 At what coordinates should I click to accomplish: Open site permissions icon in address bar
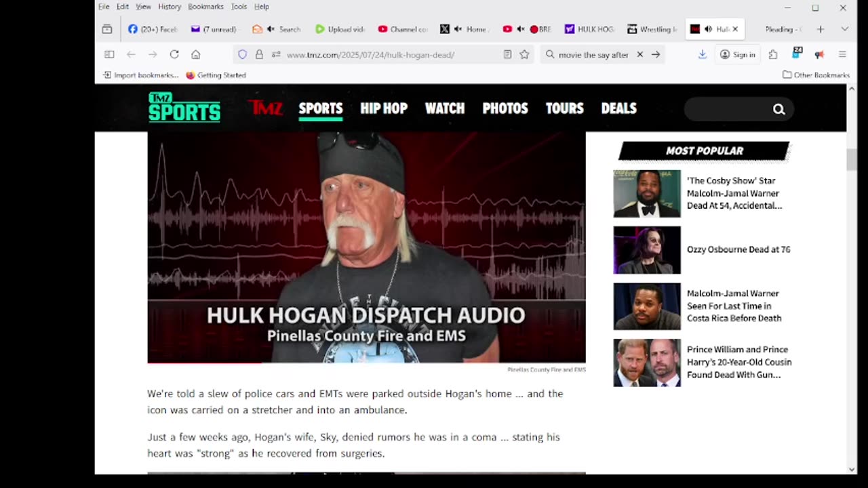(275, 54)
